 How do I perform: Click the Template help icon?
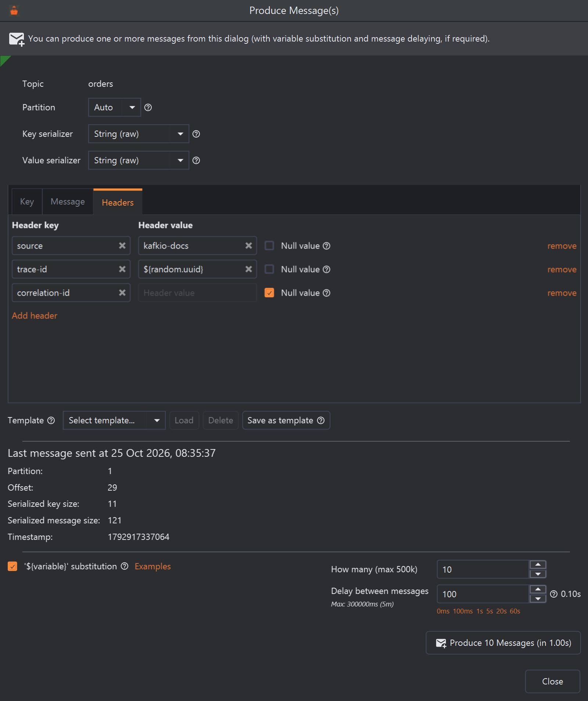pos(51,420)
